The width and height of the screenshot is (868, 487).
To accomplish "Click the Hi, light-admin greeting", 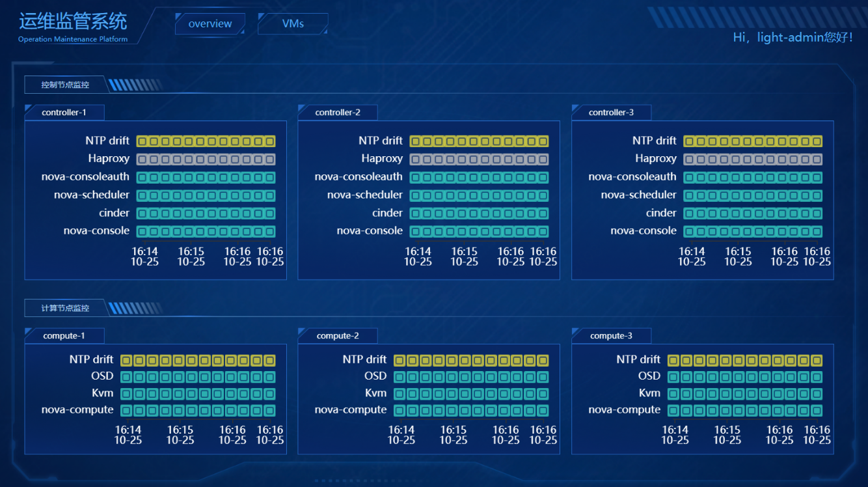I will tap(793, 38).
